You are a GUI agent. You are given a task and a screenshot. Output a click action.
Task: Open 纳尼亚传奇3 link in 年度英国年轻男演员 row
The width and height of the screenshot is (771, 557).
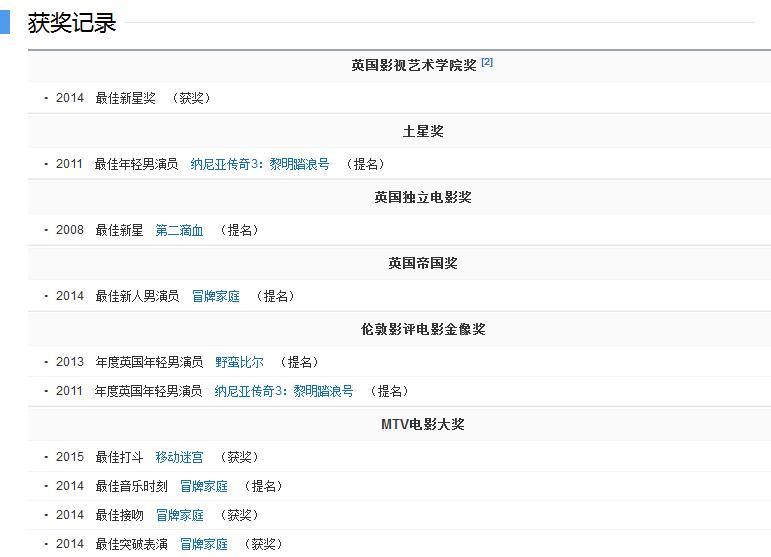click(284, 391)
